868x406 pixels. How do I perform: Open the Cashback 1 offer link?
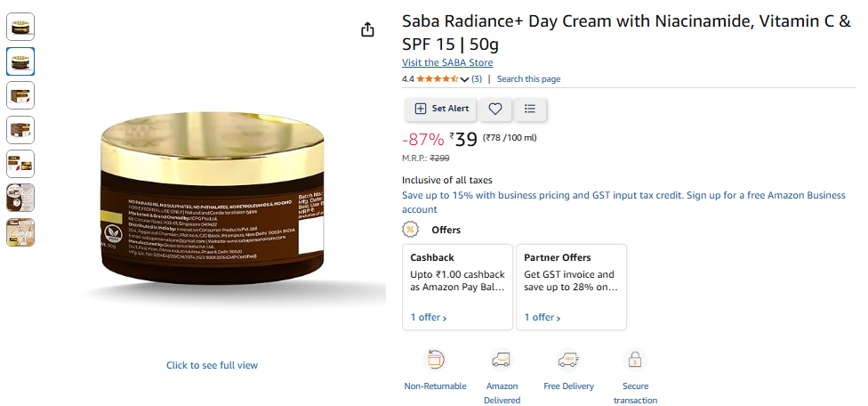click(429, 317)
